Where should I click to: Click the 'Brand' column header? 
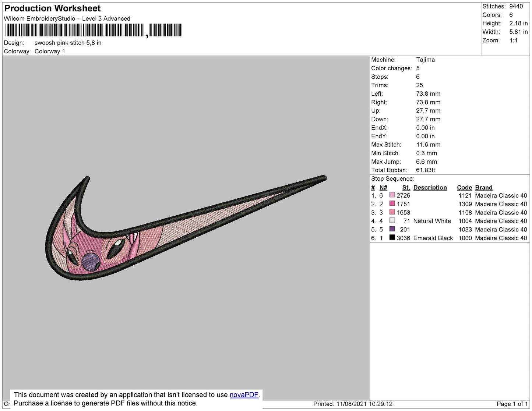pyautogui.click(x=484, y=188)
